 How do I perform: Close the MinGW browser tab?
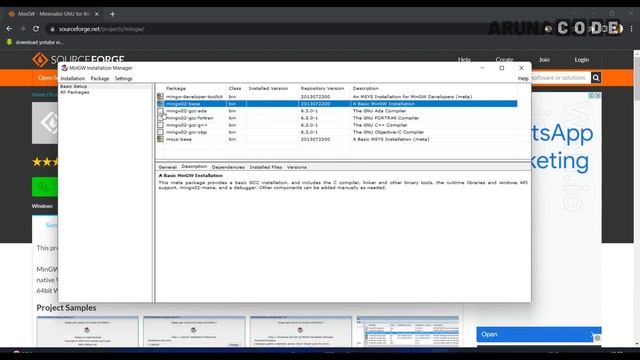tap(97, 14)
